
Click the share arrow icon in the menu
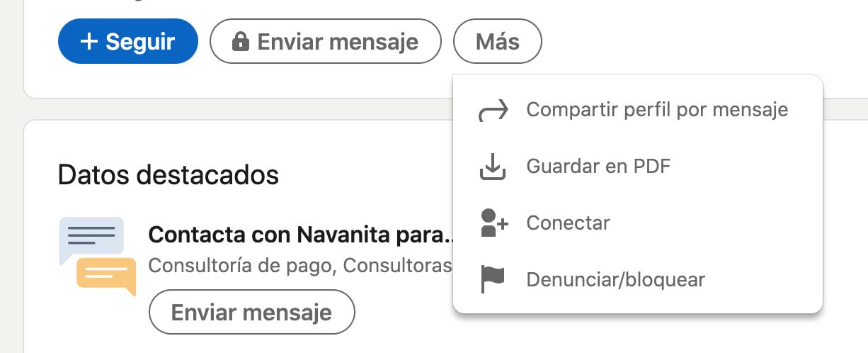pyautogui.click(x=493, y=111)
